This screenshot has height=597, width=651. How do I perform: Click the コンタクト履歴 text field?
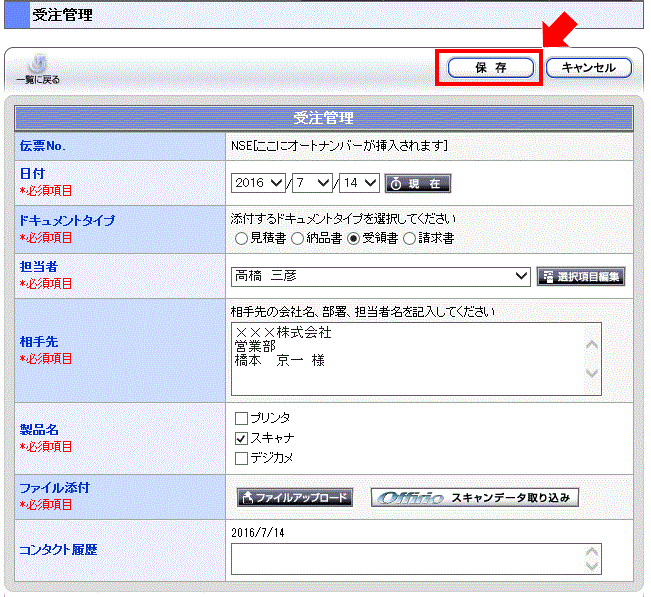[x=405, y=559]
